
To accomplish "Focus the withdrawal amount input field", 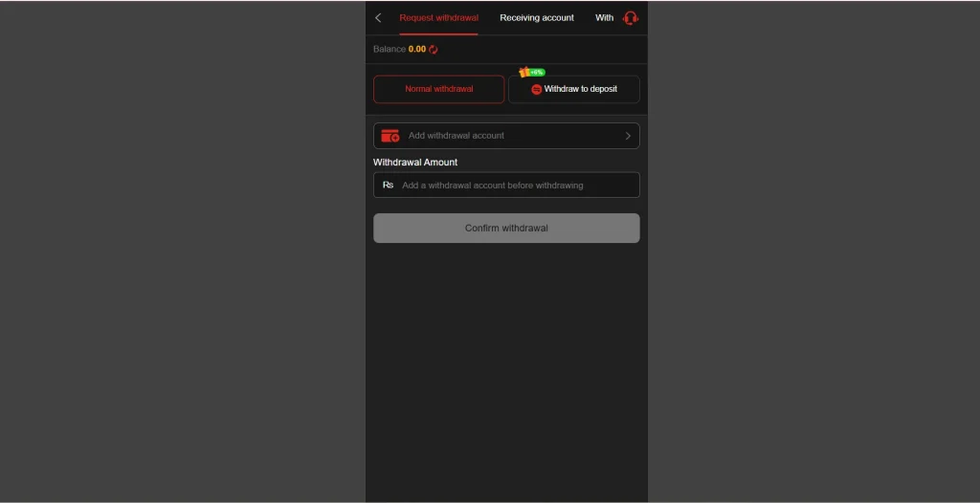I will coord(506,185).
